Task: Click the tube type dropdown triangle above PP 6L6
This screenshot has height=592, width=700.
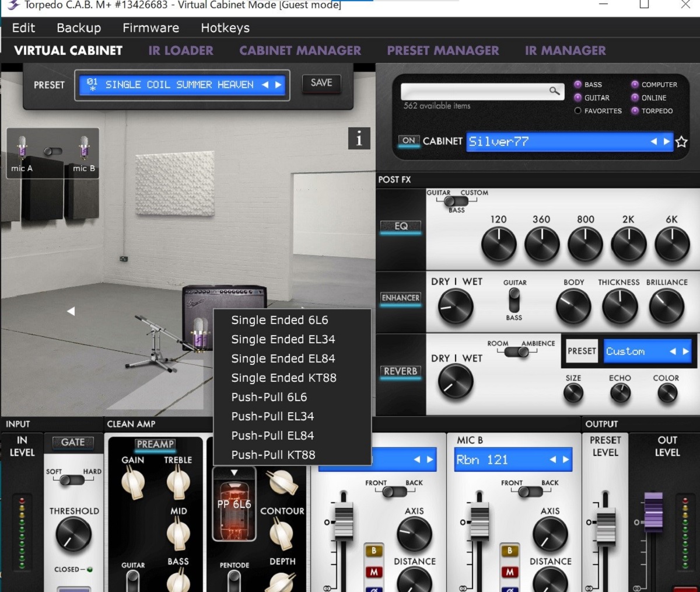Action: click(x=234, y=472)
